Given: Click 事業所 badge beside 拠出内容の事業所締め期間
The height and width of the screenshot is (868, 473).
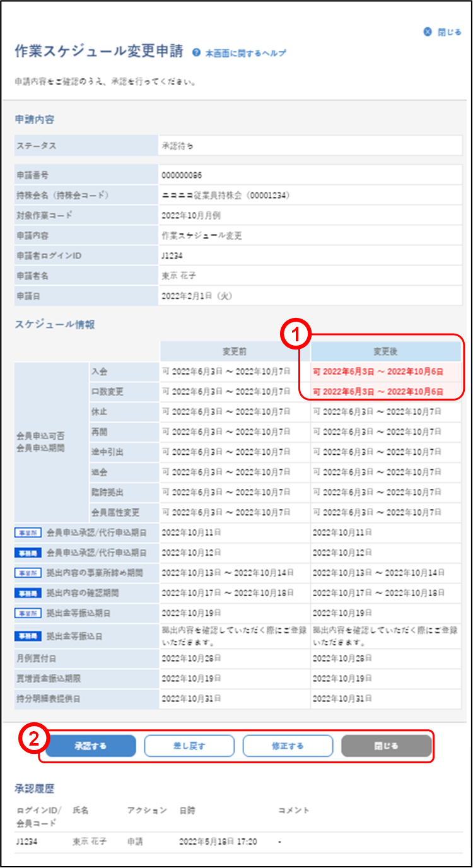Looking at the screenshot, I should (x=28, y=573).
